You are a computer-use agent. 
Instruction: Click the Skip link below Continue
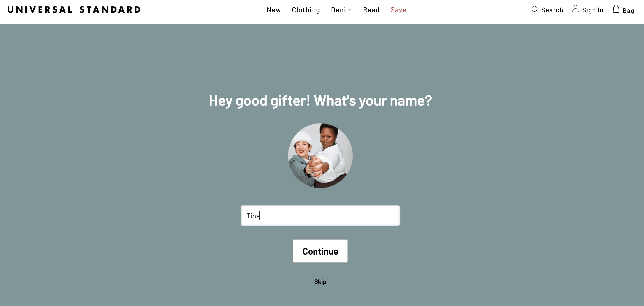[320, 282]
